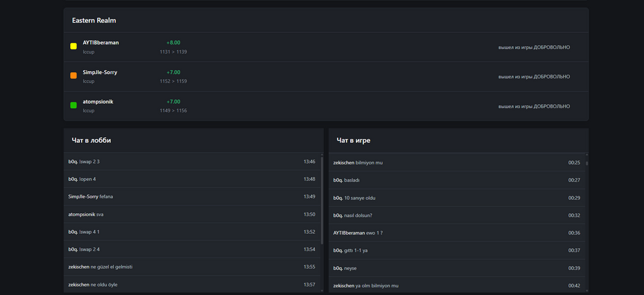Click the in-game chat vertical scrollbar
Screen dimensions: 644x295
tap(587, 161)
